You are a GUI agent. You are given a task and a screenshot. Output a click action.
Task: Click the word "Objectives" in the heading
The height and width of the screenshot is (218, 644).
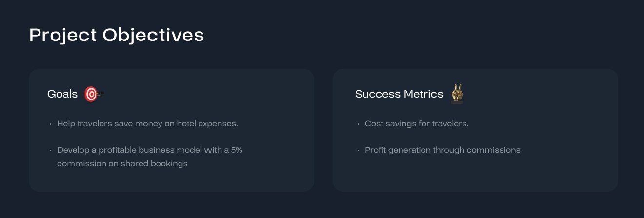[153, 35]
